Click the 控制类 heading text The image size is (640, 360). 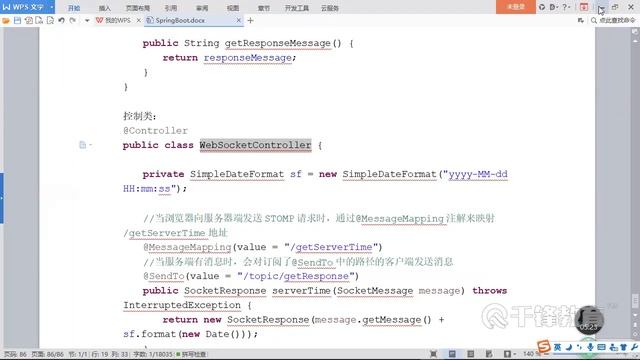coord(139,116)
